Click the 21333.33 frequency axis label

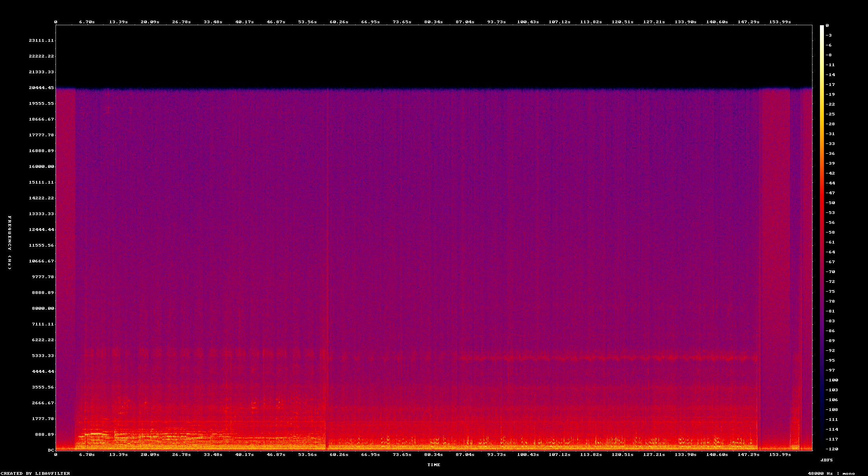(x=41, y=72)
